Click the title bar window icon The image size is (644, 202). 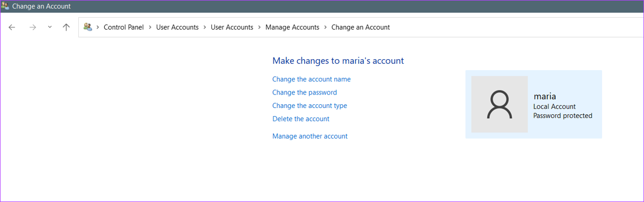pyautogui.click(x=5, y=6)
